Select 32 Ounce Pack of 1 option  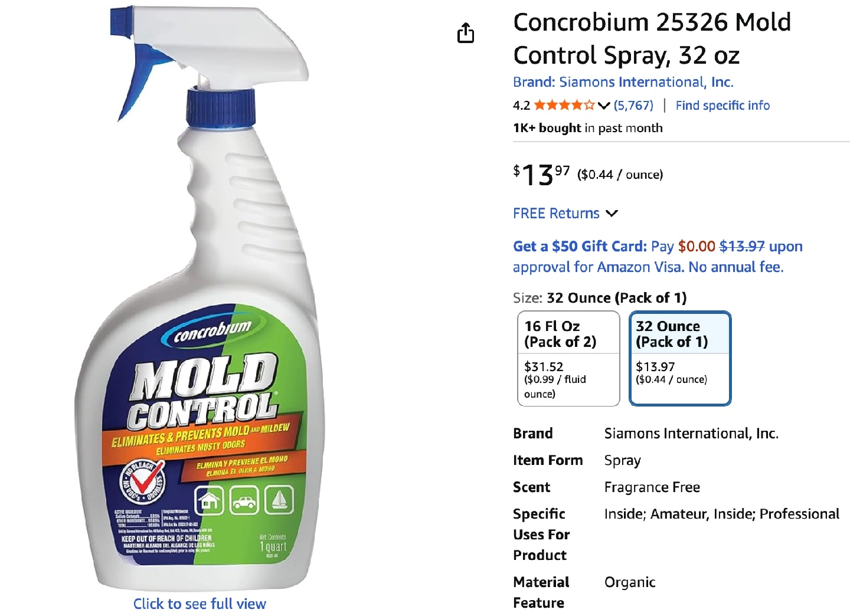pos(680,358)
